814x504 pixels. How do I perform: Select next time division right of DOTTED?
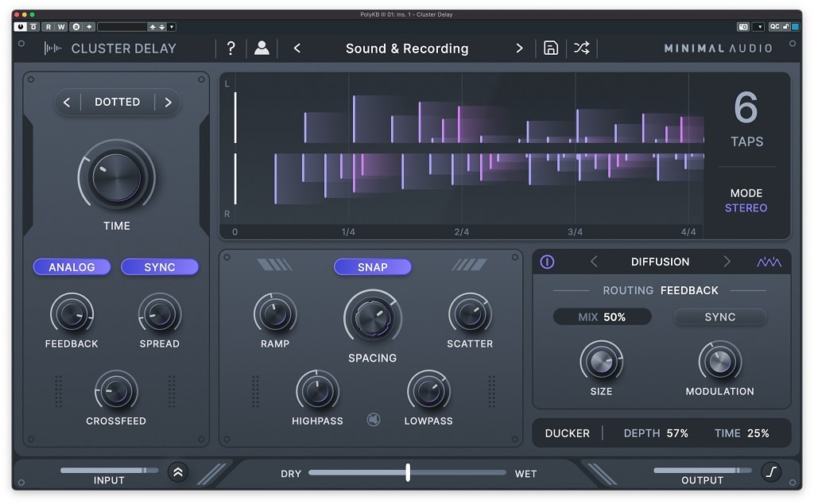tap(168, 103)
